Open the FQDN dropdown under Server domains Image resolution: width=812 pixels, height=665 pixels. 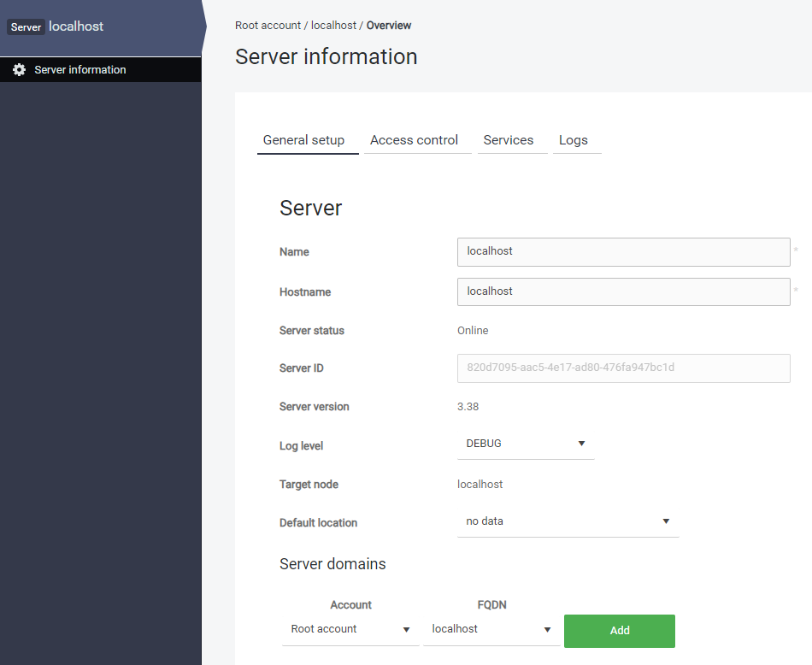click(491, 630)
